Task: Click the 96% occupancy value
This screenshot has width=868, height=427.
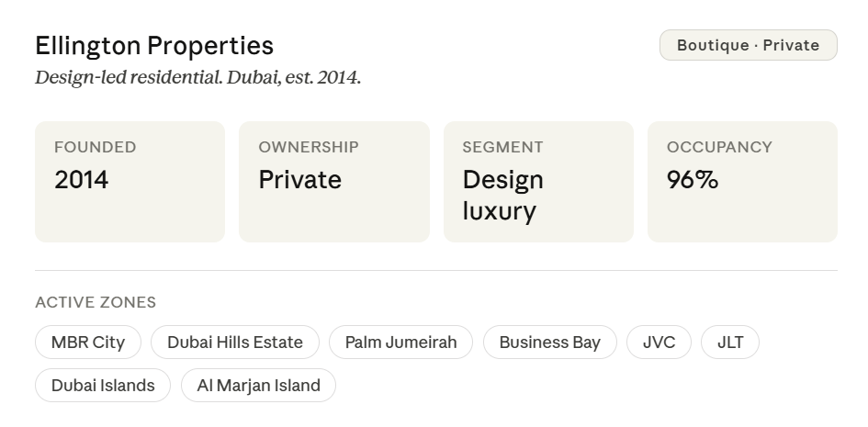Action: click(693, 180)
